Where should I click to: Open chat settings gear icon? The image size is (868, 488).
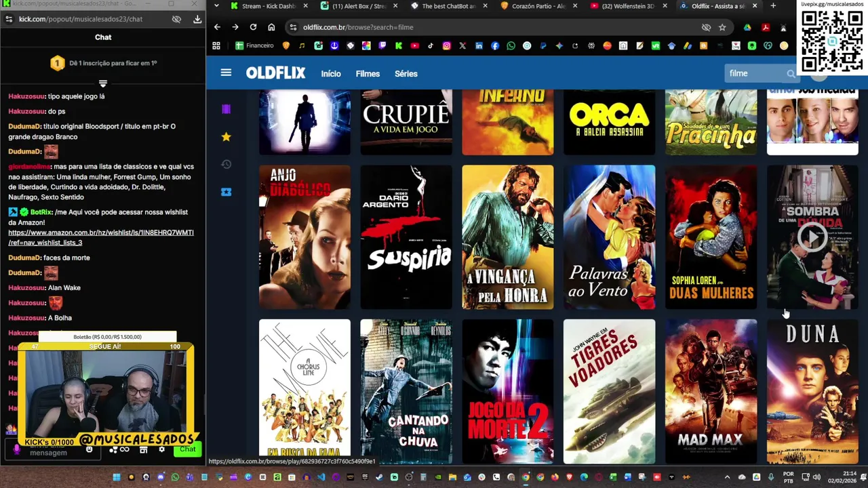(x=161, y=449)
